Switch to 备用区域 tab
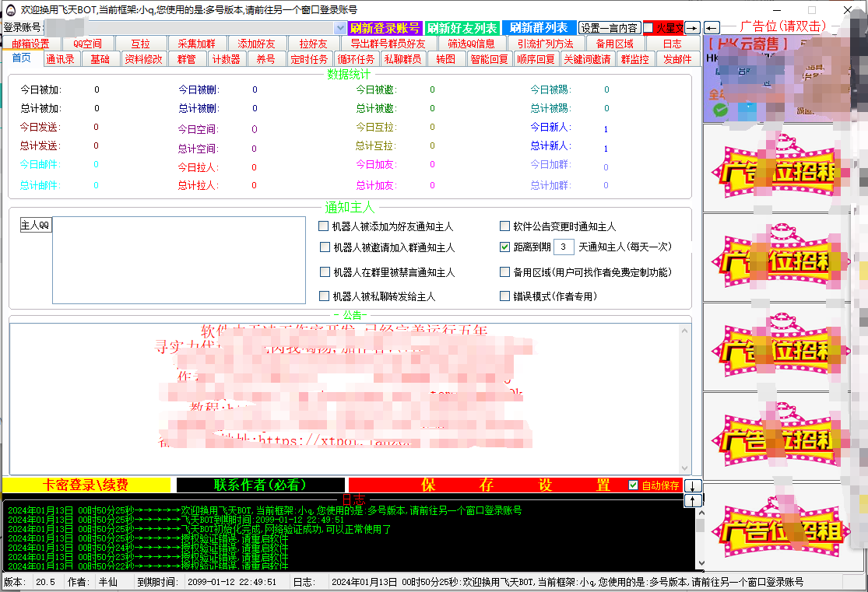Image resolution: width=868 pixels, height=592 pixels. pyautogui.click(x=614, y=44)
